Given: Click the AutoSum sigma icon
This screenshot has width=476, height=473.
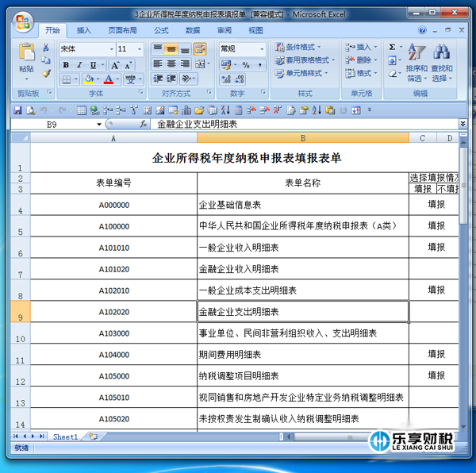Looking at the screenshot, I should pos(392,47).
